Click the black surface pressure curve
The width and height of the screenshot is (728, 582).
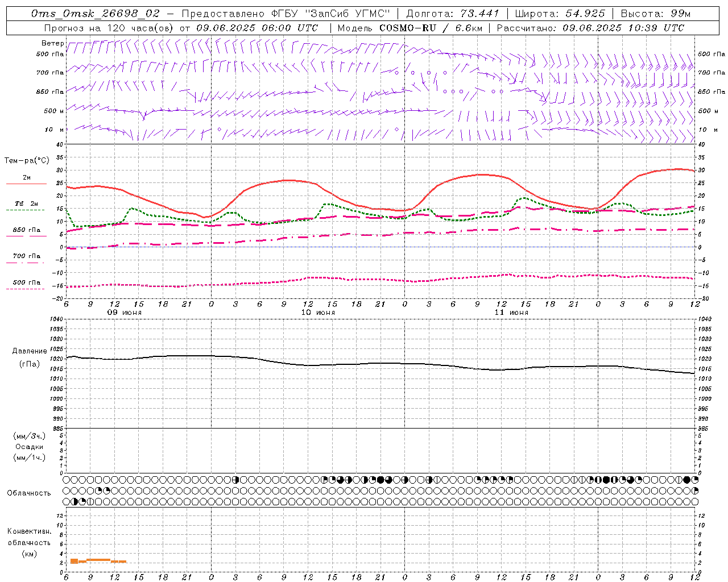tap(381, 364)
